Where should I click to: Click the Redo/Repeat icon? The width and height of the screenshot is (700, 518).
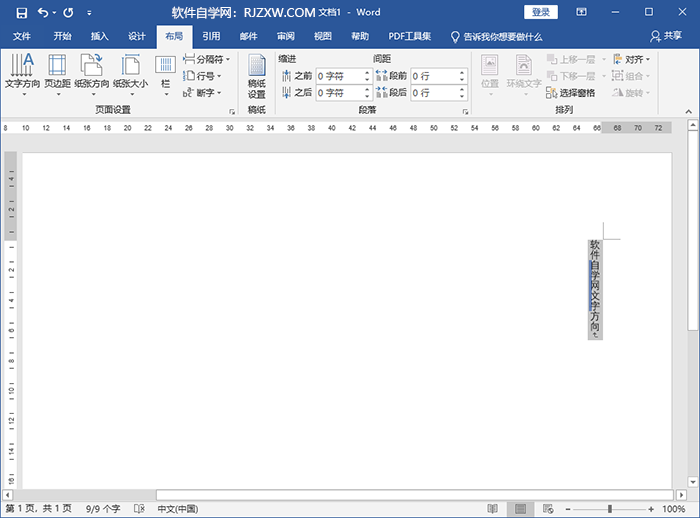coord(68,13)
